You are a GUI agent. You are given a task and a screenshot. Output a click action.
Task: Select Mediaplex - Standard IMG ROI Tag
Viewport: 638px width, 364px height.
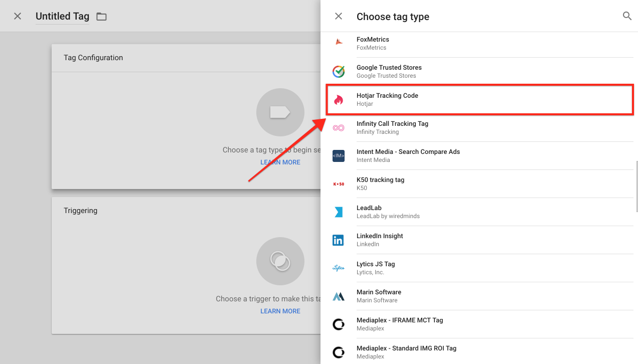coord(480,351)
